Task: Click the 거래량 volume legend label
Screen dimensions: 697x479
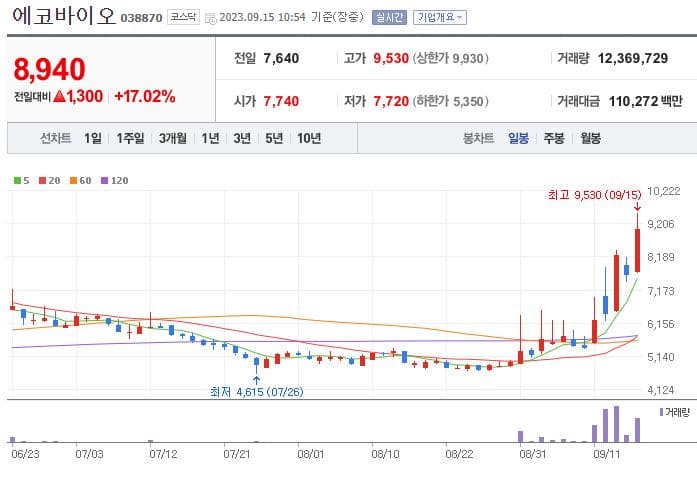Action: tap(677, 412)
